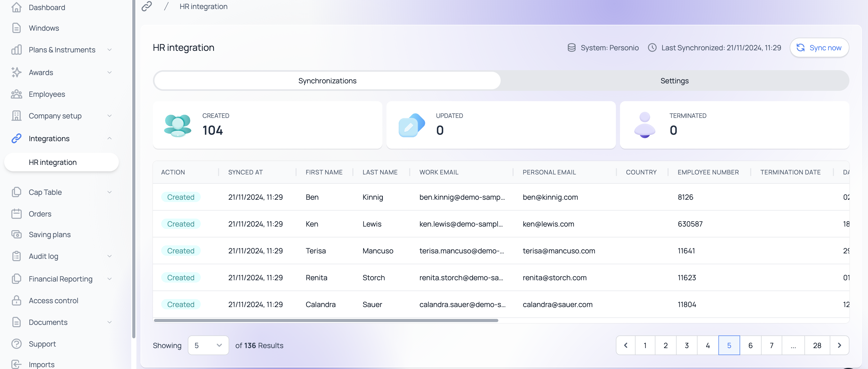
Task: Expand the Financial Reporting submenu
Action: click(x=109, y=279)
